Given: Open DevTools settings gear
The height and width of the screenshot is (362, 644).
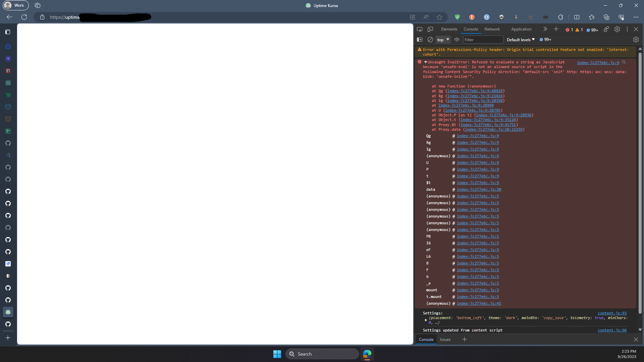Looking at the screenshot, I should [x=617, y=29].
